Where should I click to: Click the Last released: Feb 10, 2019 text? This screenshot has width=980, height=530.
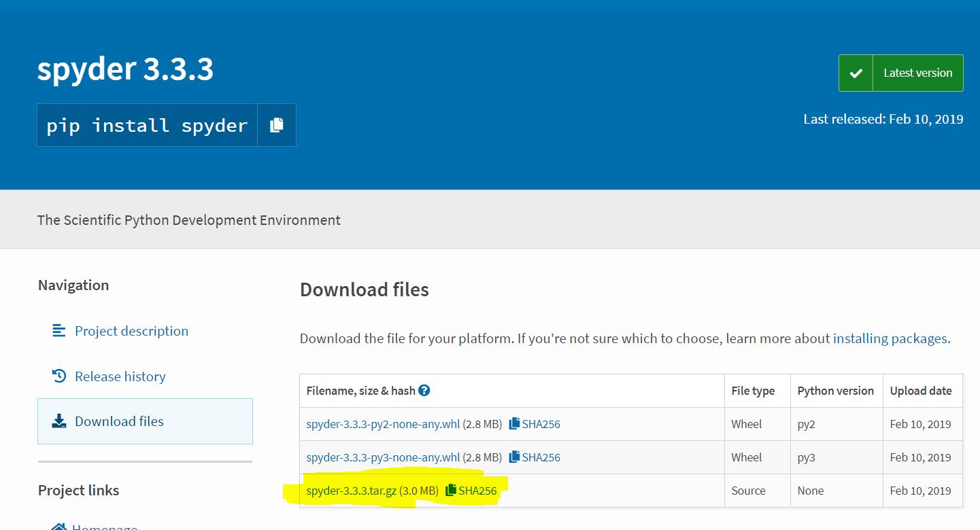883,119
